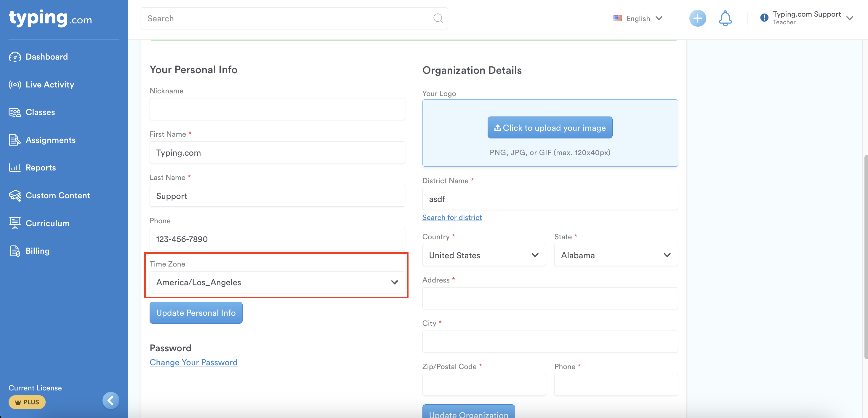Click the alert icon beside account name
Screen dimensions: 868x418
pyautogui.click(x=764, y=18)
